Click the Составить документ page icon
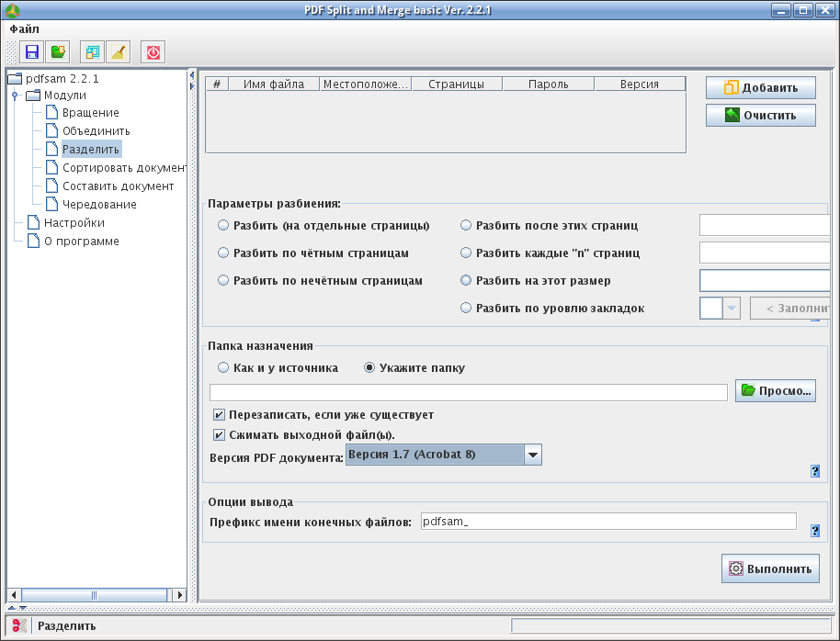840x641 pixels. (52, 186)
